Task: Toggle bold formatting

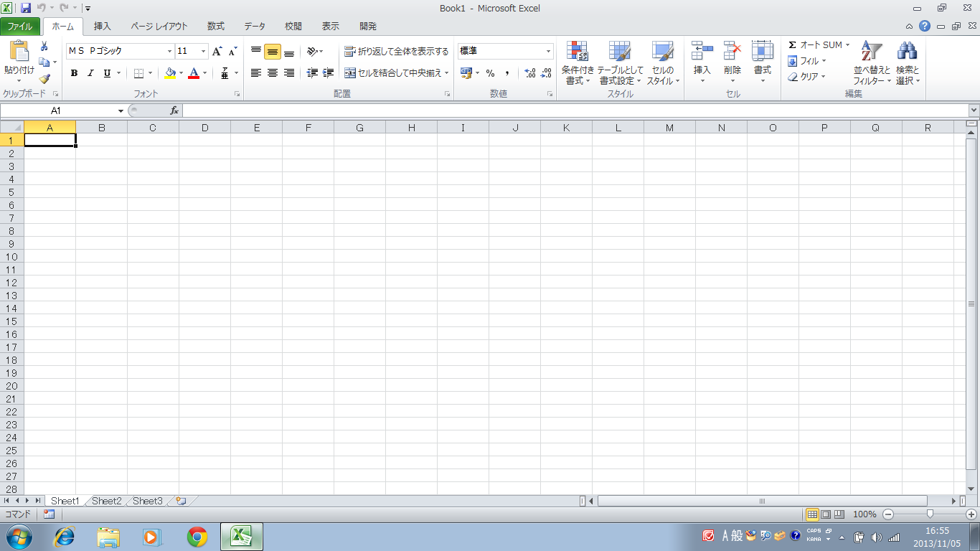Action: coord(74,73)
